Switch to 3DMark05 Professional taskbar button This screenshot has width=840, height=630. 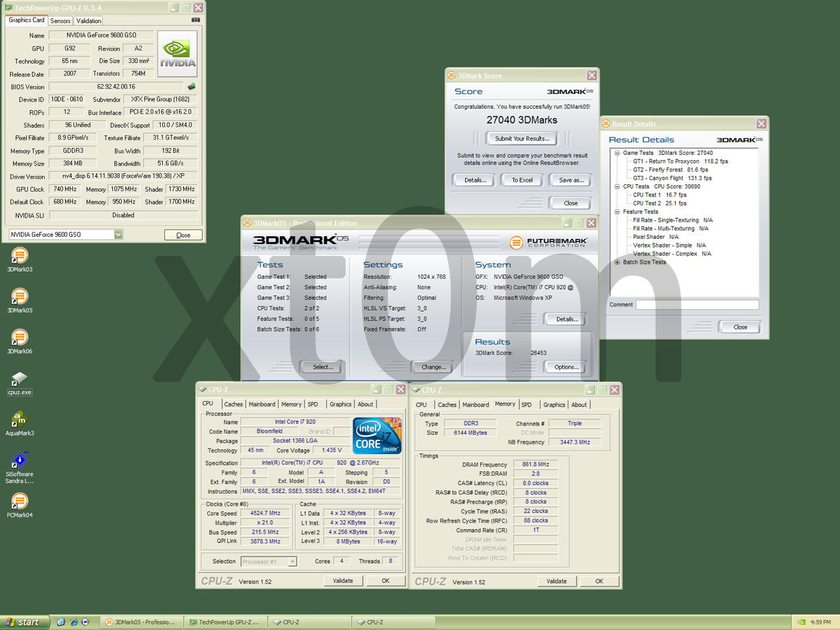pyautogui.click(x=141, y=622)
